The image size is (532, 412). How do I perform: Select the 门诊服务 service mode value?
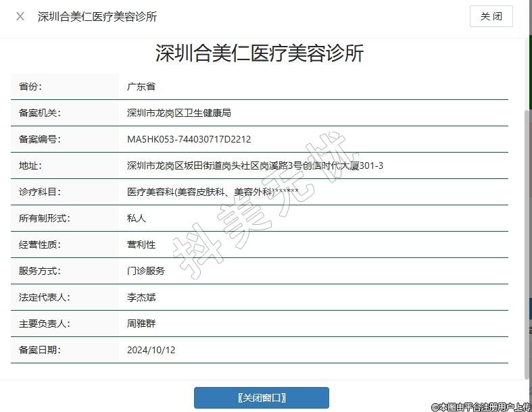[x=146, y=271]
